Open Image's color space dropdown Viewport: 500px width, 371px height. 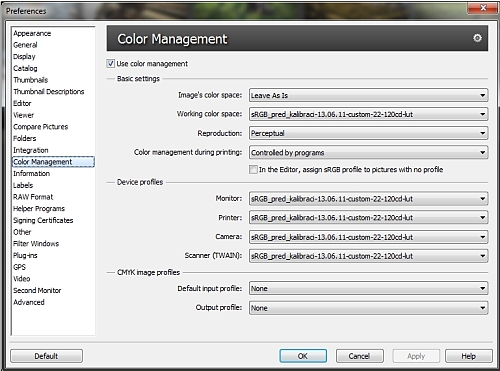(x=368, y=95)
